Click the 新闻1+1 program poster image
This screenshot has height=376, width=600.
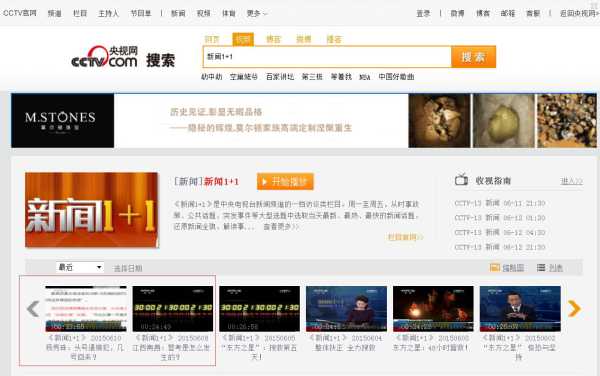click(x=91, y=210)
